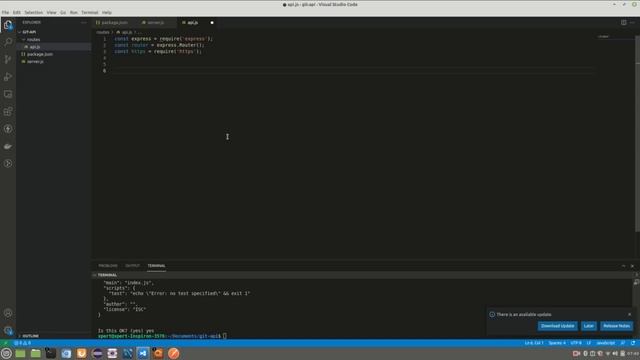Click Ln 6, Col 1 cursor position

tap(534, 343)
